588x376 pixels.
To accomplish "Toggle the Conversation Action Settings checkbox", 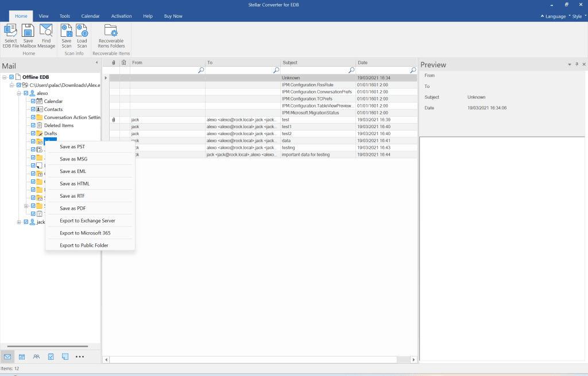I will (33, 117).
